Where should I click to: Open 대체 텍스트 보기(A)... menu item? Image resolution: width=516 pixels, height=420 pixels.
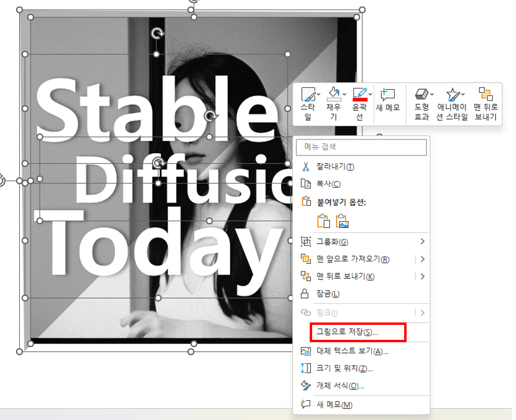(x=361, y=351)
